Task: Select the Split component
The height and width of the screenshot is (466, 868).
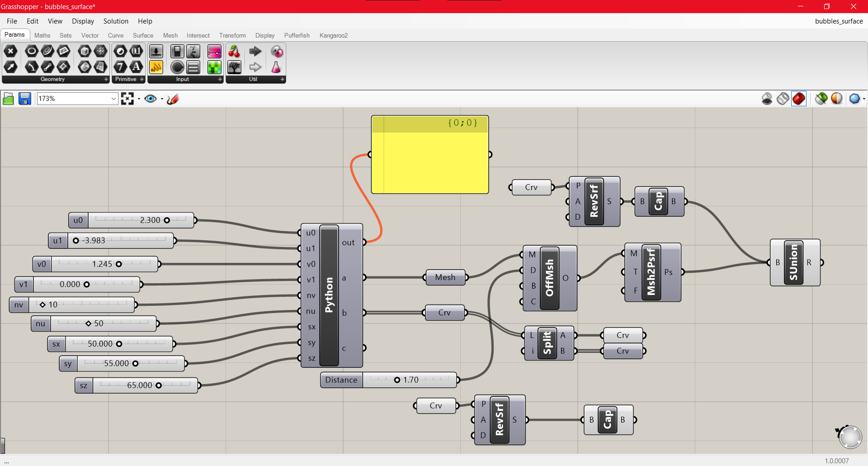Action: 547,343
